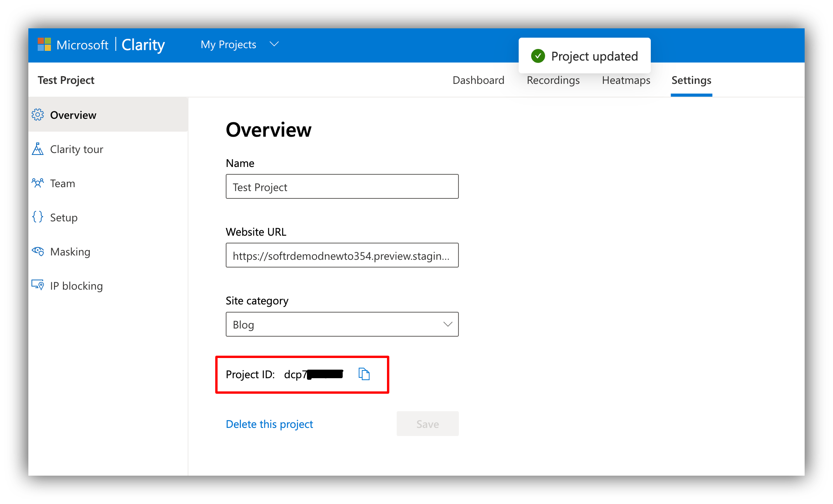Image resolution: width=833 pixels, height=504 pixels.
Task: Click the IP blocking monitor icon
Action: [x=38, y=285]
